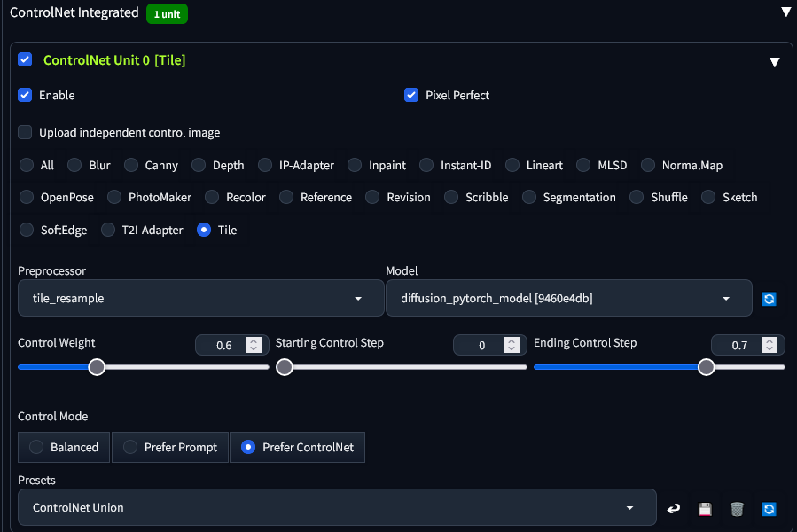Viewport: 797px width, 532px height.
Task: Select the T2I-Adapter control type
Action: click(x=108, y=230)
